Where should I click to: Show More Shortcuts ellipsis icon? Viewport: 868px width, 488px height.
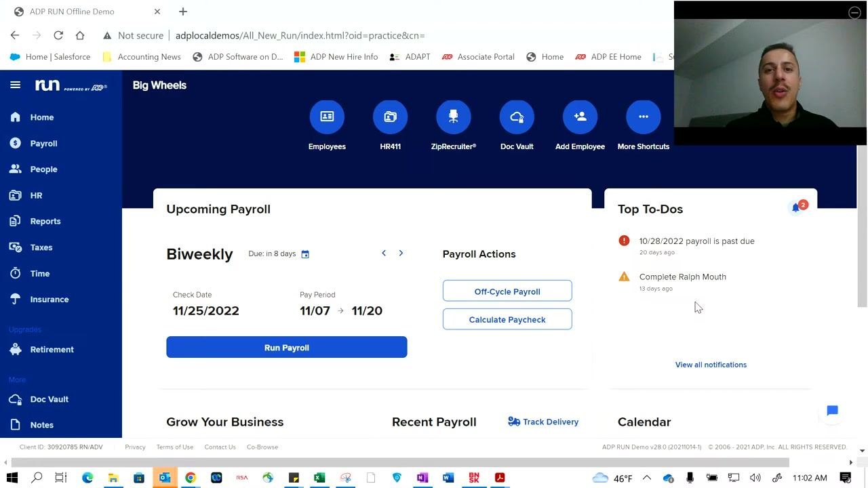[644, 117]
